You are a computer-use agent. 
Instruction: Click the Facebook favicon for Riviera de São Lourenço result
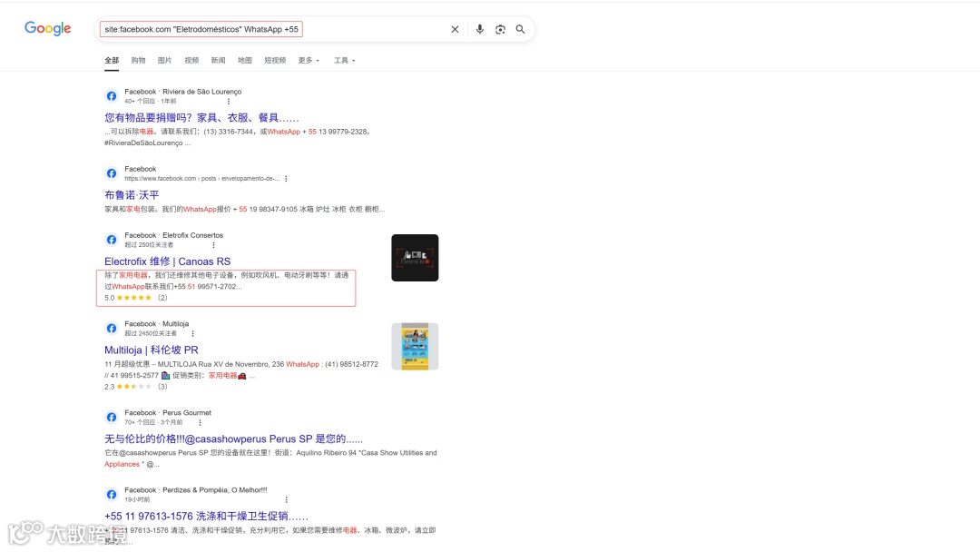112,96
